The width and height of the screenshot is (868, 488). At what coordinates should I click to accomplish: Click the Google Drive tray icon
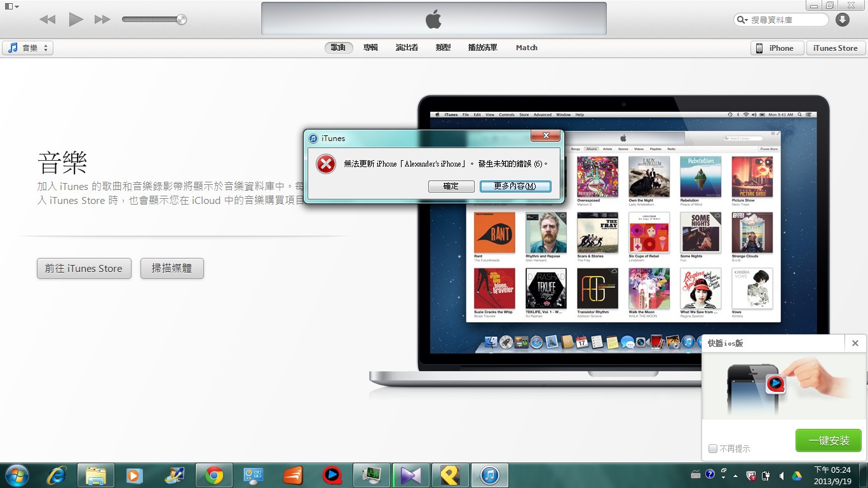coord(796,476)
